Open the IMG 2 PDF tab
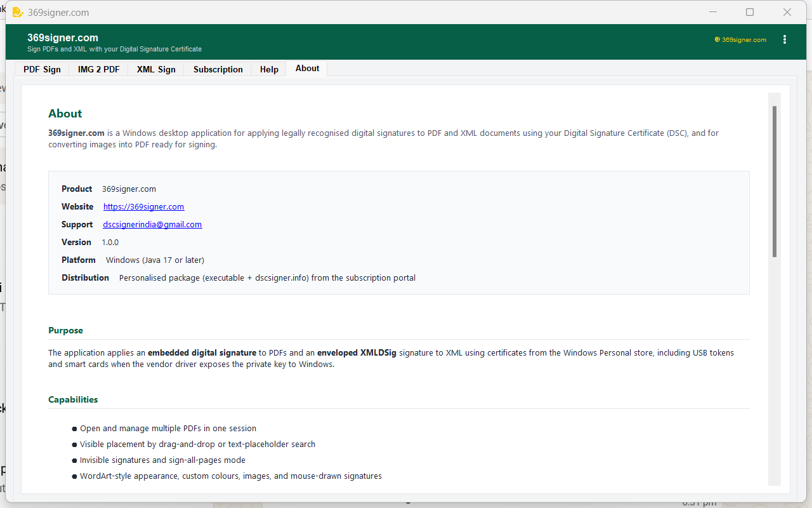Image resolution: width=812 pixels, height=508 pixels. click(x=98, y=69)
